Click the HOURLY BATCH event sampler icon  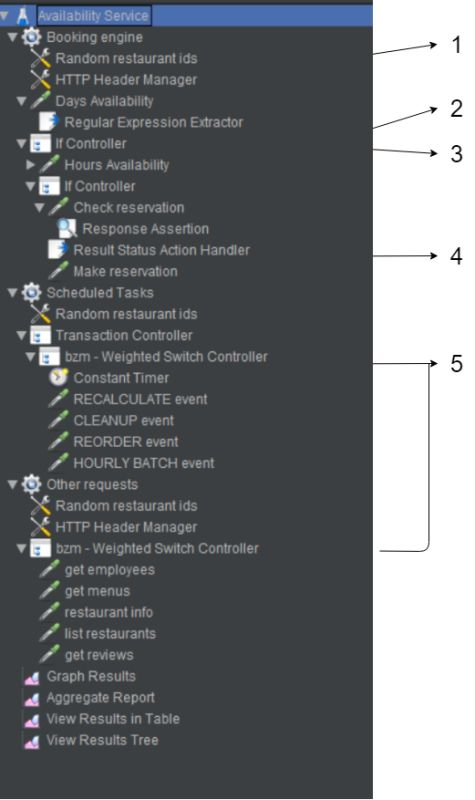coord(59,463)
